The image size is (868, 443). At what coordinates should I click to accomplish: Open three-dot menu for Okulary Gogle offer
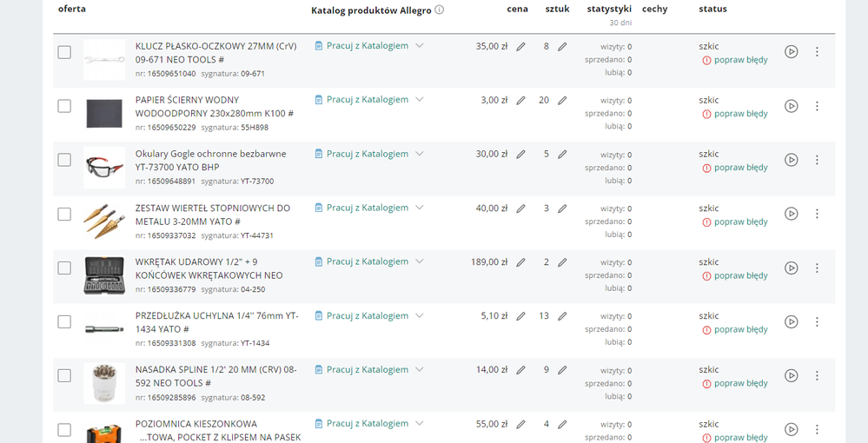pos(817,160)
